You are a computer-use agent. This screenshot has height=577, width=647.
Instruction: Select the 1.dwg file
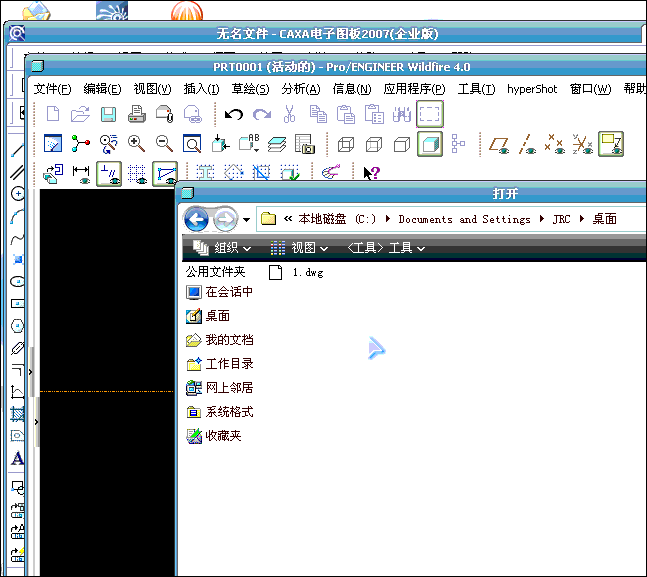coord(296,272)
